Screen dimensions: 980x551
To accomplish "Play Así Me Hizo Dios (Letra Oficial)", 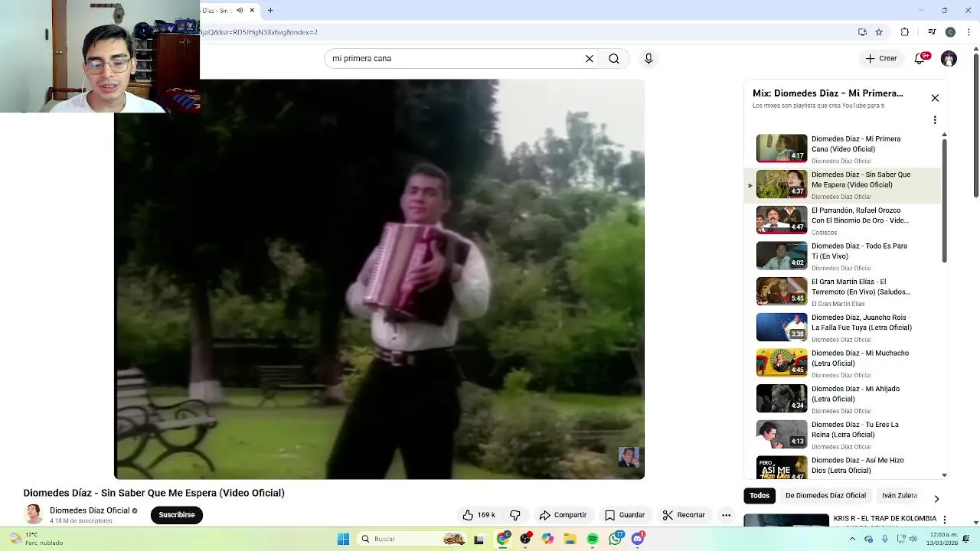I will pos(842,467).
